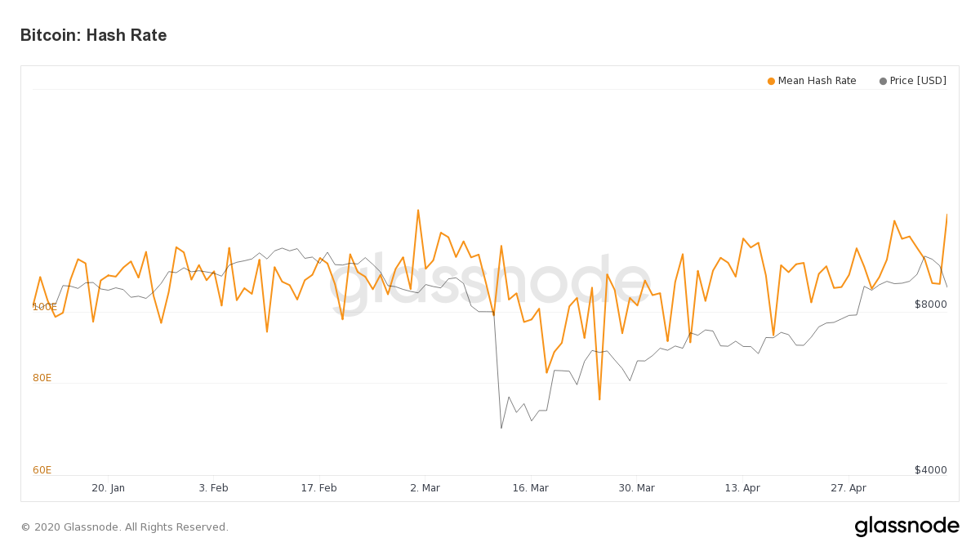The image size is (980, 551).
Task: Click the $8000 price axis label
Action: tap(930, 304)
